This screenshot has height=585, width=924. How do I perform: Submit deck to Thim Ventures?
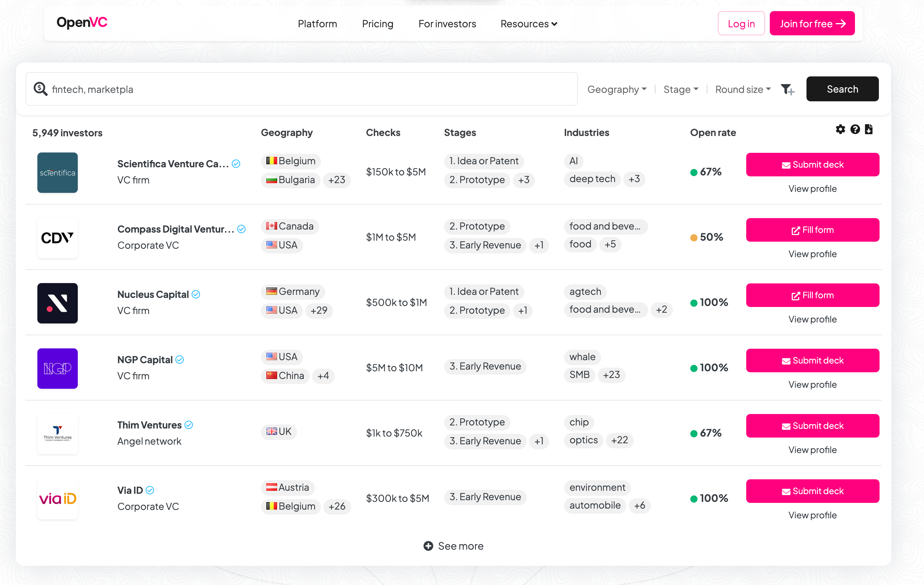[x=812, y=426]
